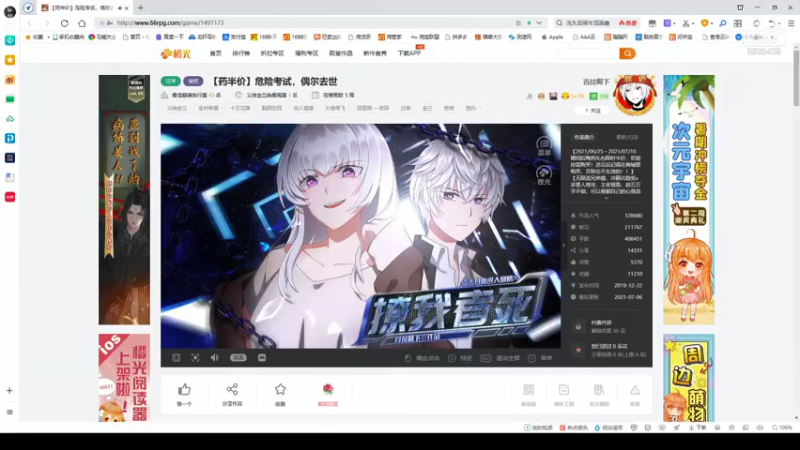The image size is (800, 450).
Task: Click the 100% zoom control in status bar
Action: [782, 428]
